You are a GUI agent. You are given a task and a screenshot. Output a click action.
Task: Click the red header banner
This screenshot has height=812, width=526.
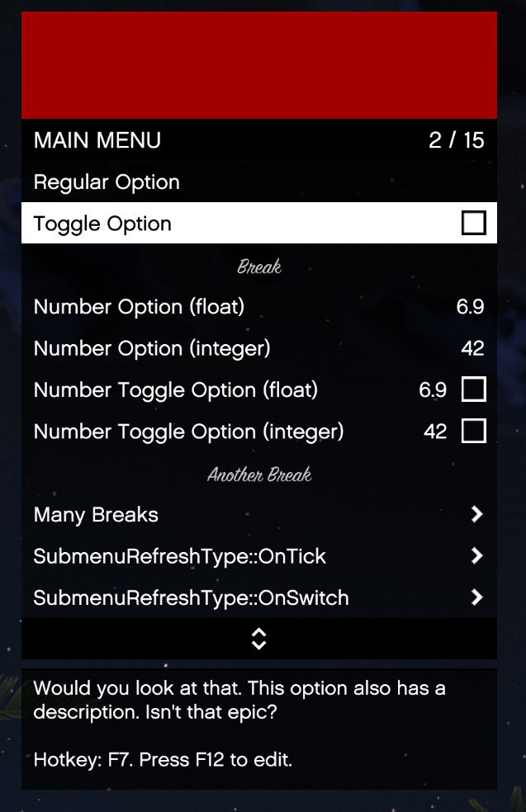point(259,65)
